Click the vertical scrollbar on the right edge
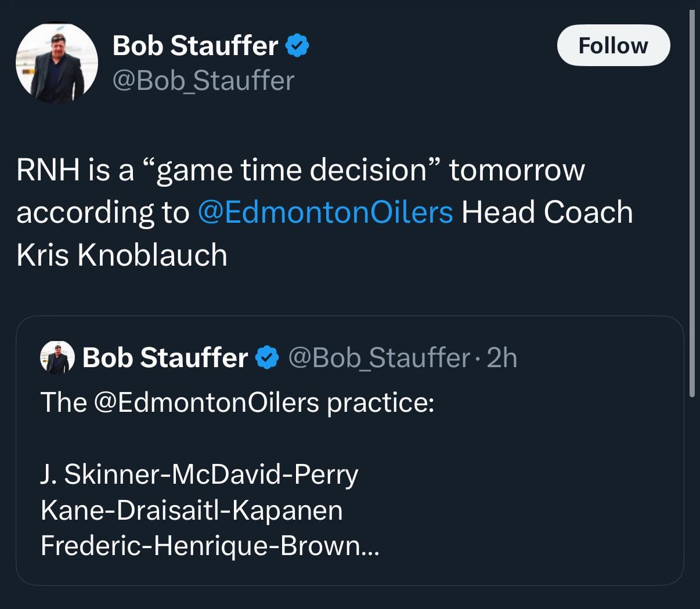This screenshot has height=609, width=700. [x=691, y=203]
